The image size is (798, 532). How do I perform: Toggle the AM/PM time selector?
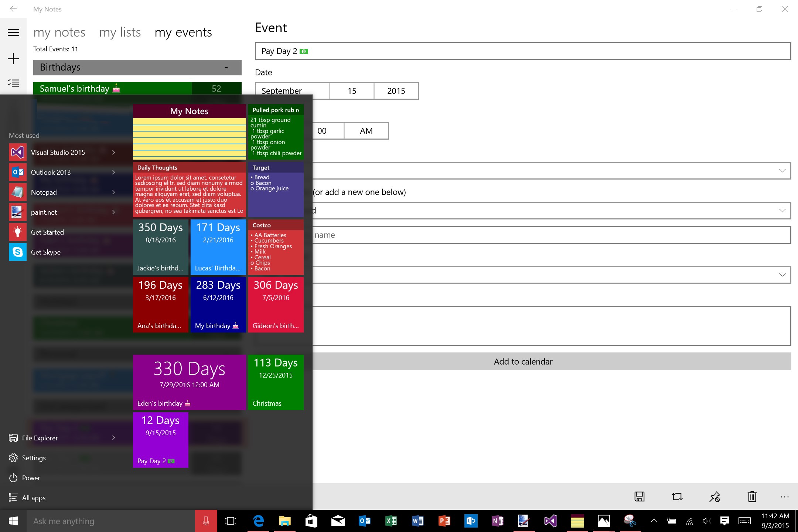coord(366,131)
